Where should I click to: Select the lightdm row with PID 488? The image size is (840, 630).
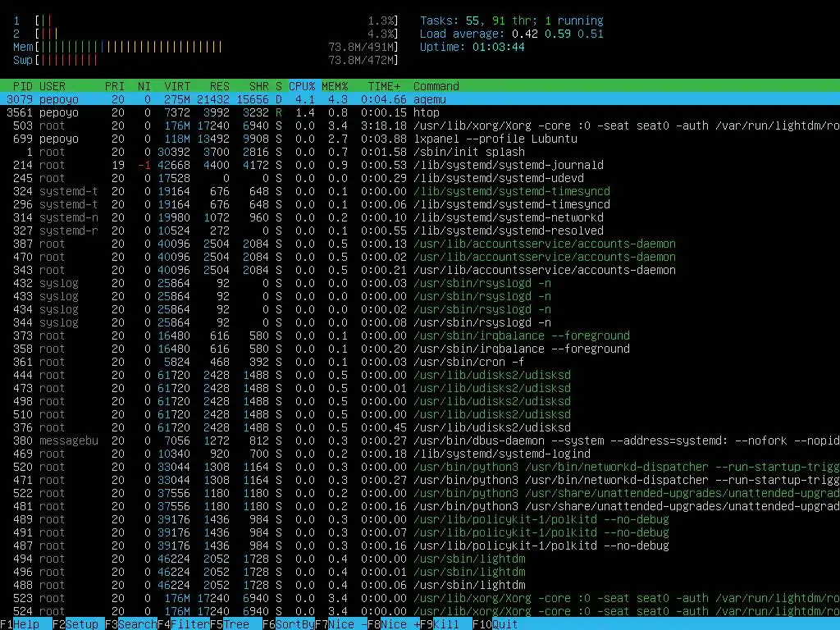pos(420,585)
